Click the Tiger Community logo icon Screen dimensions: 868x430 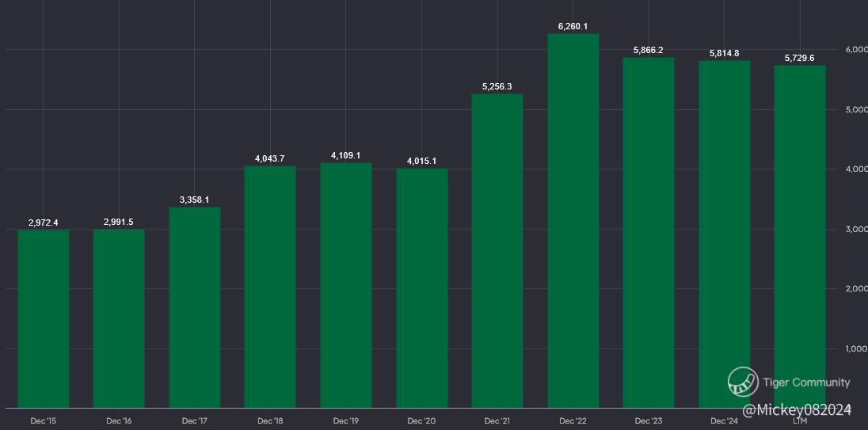(x=743, y=382)
